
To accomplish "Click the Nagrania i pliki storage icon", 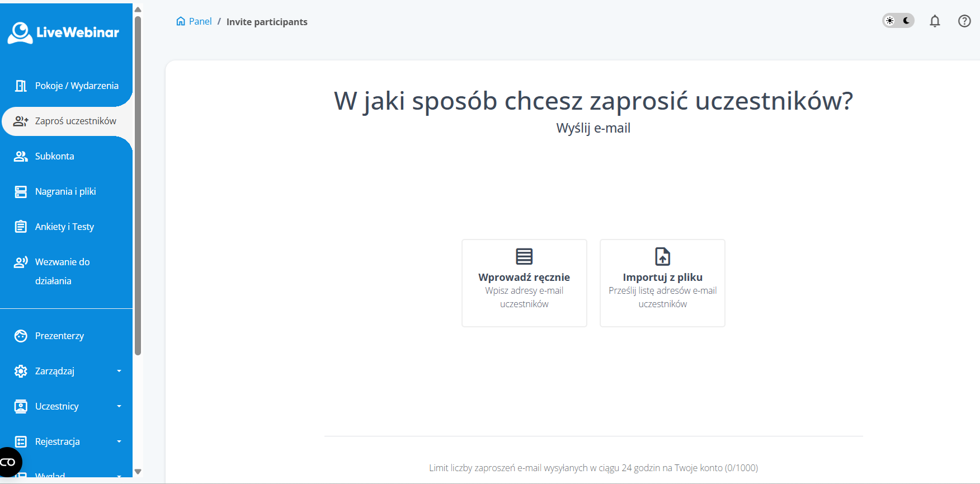I will pos(21,192).
